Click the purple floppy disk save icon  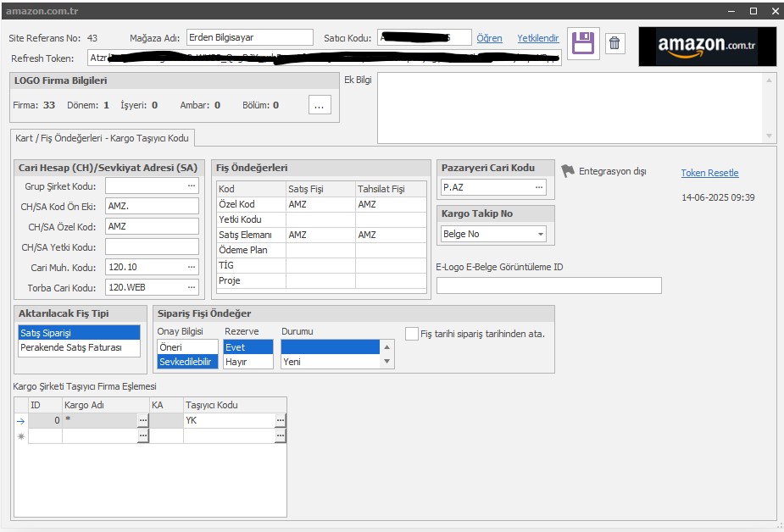pos(583,43)
